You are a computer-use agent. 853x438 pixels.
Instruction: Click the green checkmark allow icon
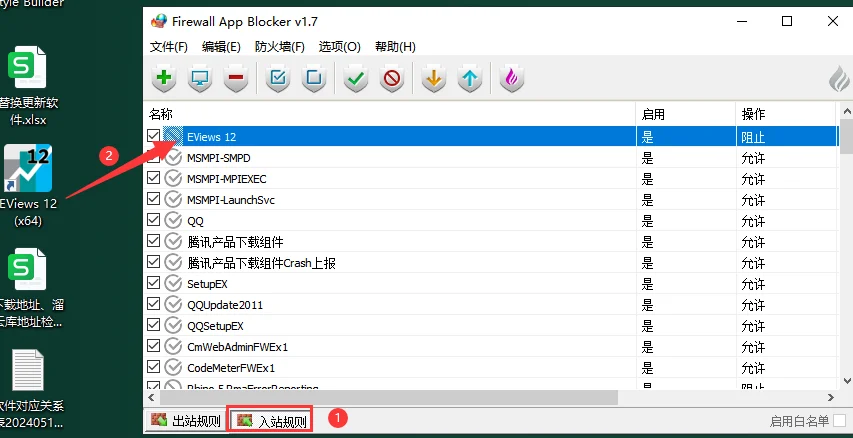355,79
